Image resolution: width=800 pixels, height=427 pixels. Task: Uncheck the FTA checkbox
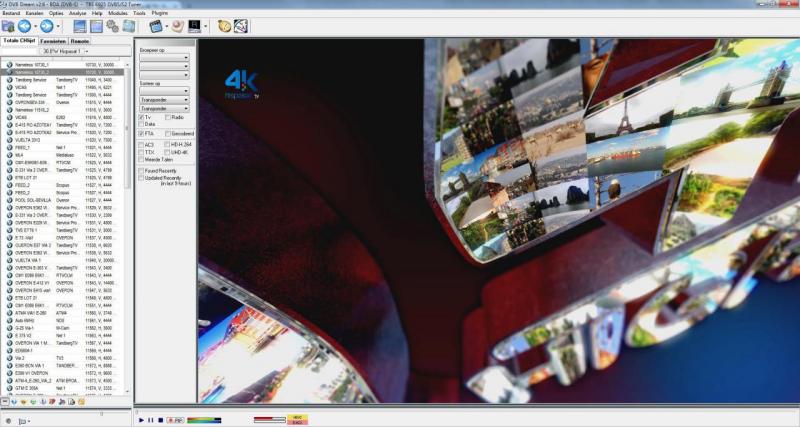tap(141, 132)
